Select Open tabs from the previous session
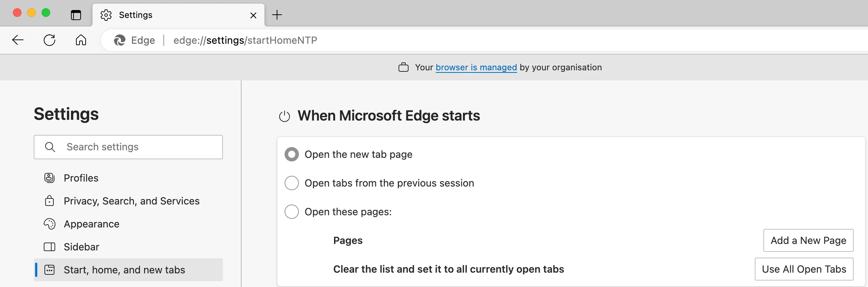 [292, 183]
